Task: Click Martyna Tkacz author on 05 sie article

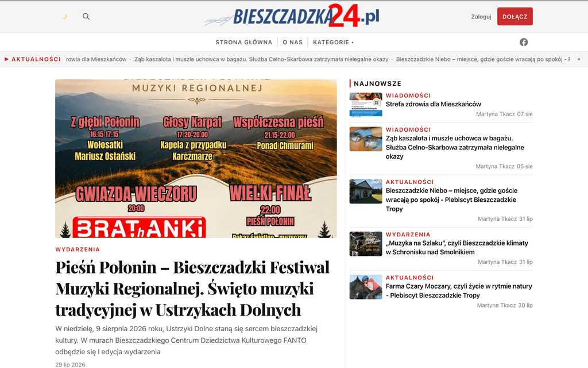Action: point(495,166)
